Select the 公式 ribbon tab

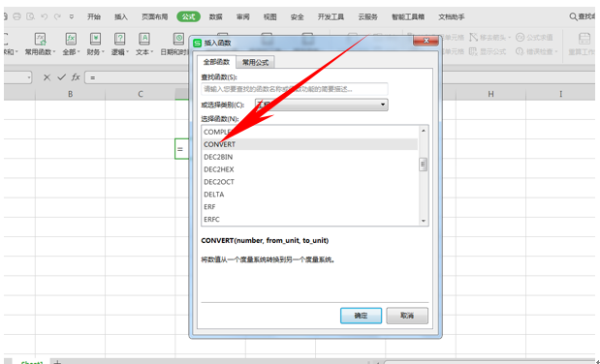188,16
